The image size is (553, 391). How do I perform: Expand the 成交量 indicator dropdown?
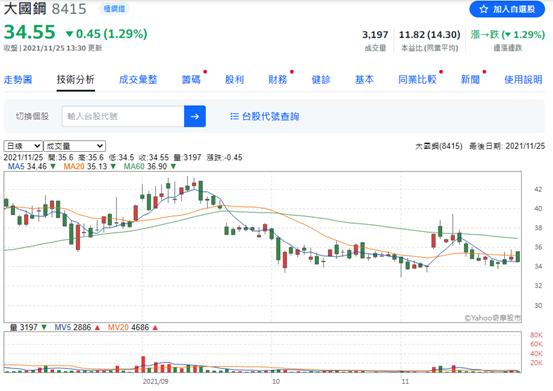coord(74,146)
